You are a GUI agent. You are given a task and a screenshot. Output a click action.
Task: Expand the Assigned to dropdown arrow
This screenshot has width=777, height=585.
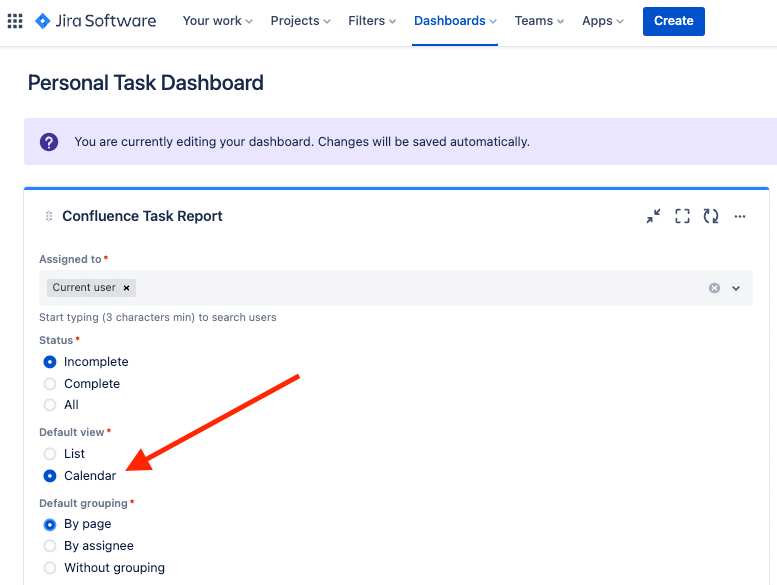(x=736, y=288)
